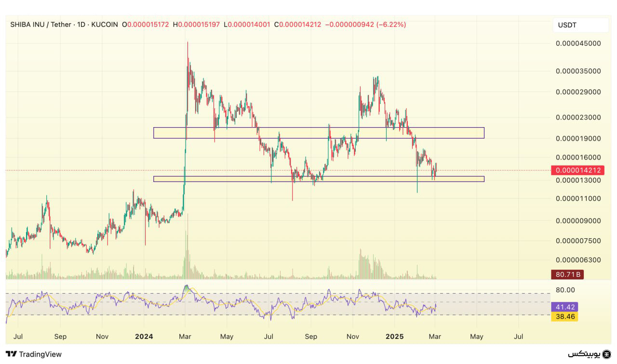Open the 1D interval label in header
This screenshot has height=364, width=617.
(80, 24)
